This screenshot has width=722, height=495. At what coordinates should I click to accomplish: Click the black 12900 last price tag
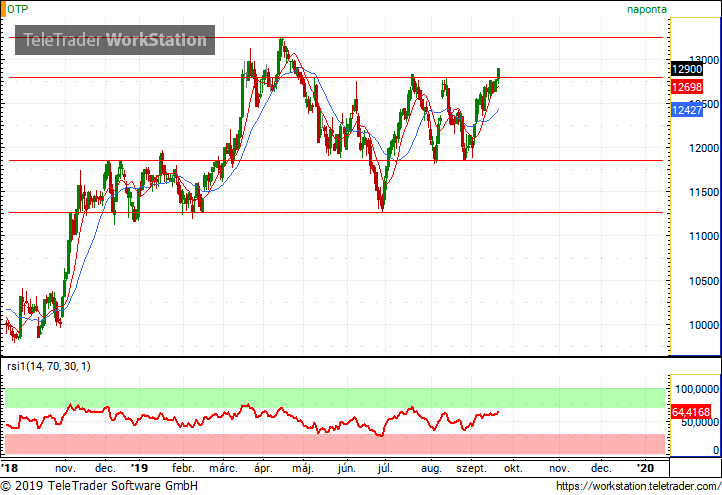point(687,69)
